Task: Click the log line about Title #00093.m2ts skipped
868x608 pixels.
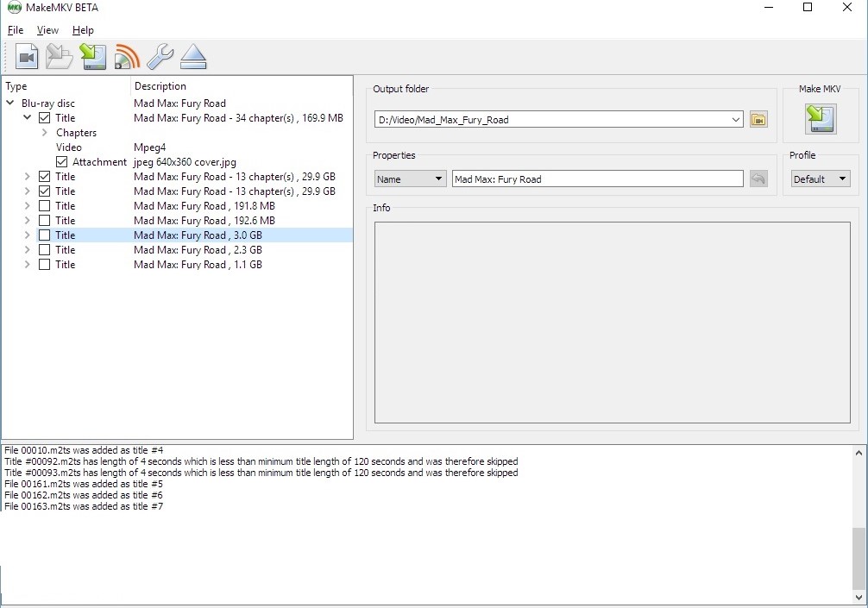Action: 261,473
